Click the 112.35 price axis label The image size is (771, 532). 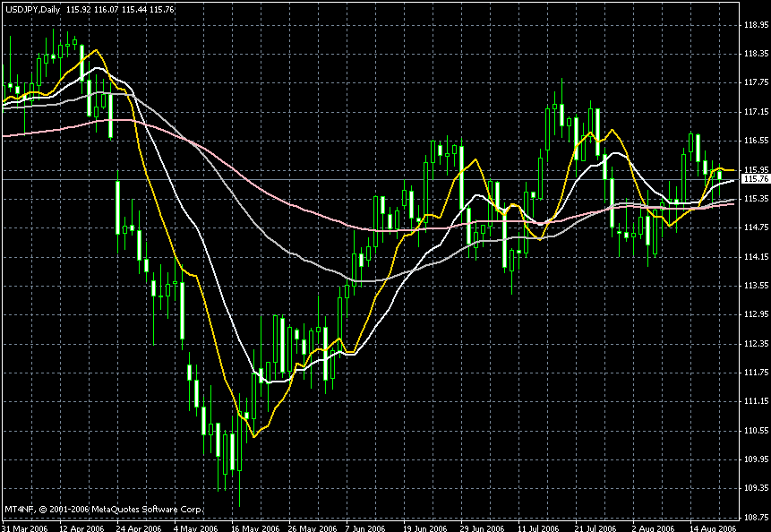(x=757, y=344)
